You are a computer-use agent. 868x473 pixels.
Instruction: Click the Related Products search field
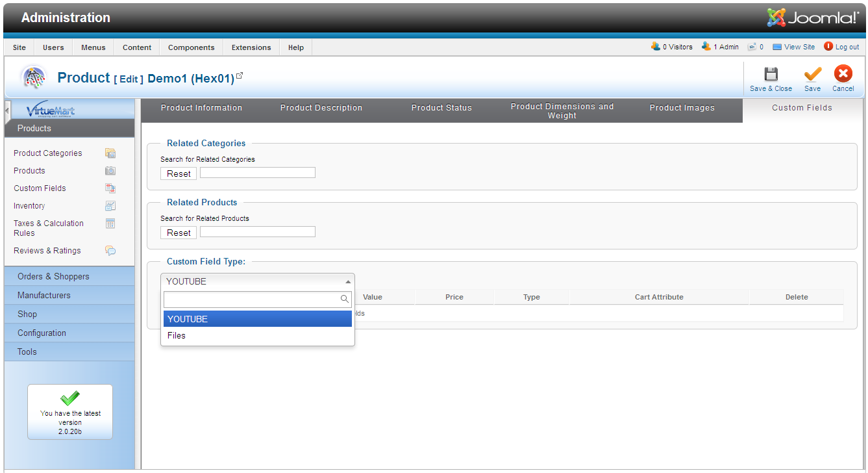pos(257,232)
